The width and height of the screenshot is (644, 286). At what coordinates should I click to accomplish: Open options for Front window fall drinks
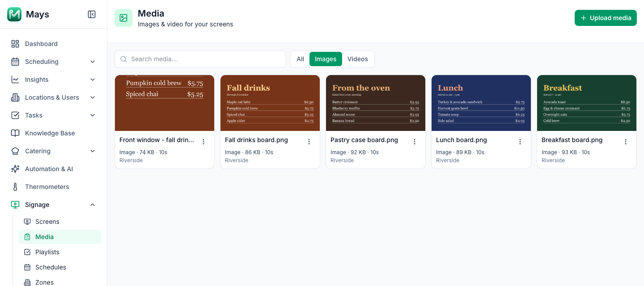coord(203,142)
